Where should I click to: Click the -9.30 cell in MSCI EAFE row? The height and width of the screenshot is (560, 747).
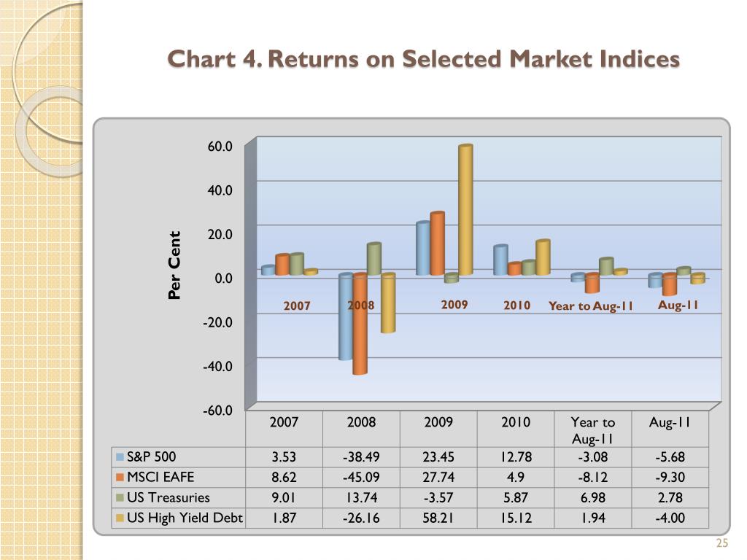670,477
